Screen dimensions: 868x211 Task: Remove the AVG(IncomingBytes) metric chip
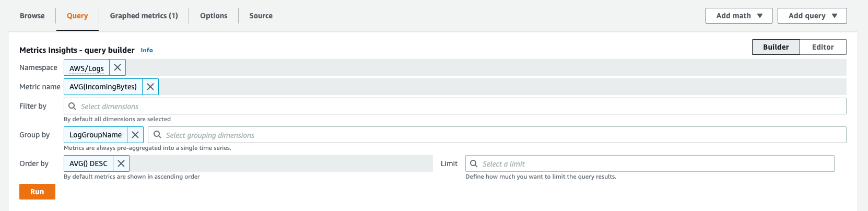150,87
